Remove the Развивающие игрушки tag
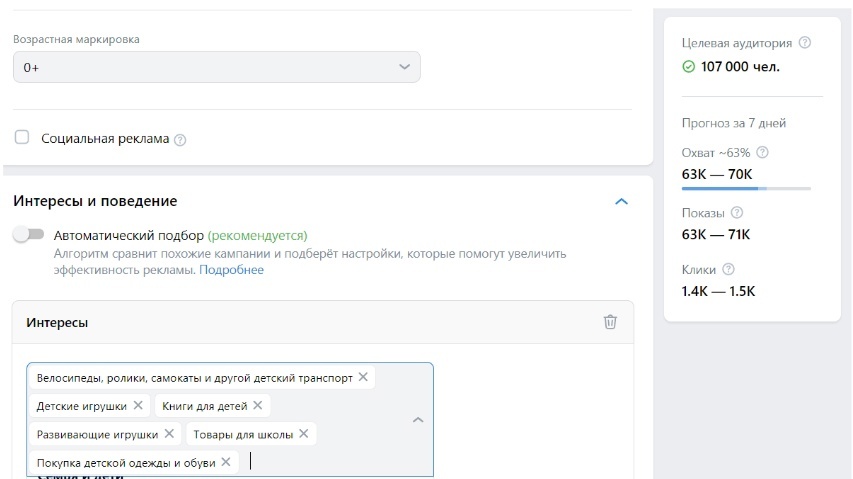The width and height of the screenshot is (853, 479). coord(169,433)
